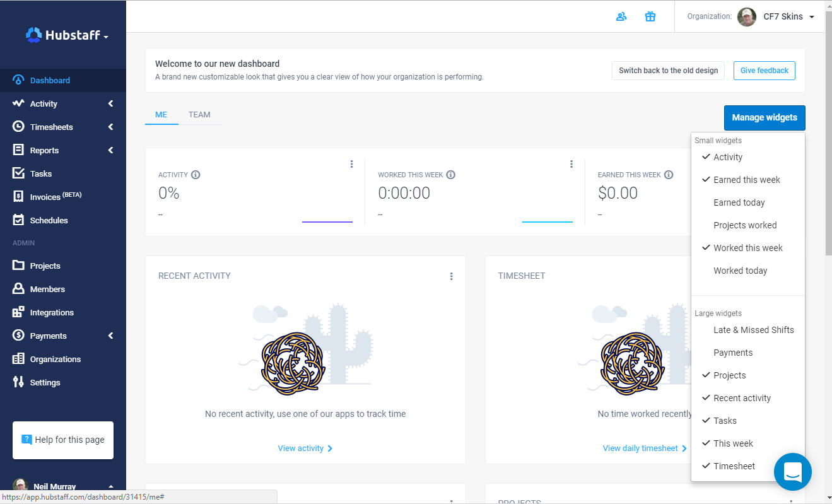
Task: Click the info icon next to Activity
Action: 196,175
